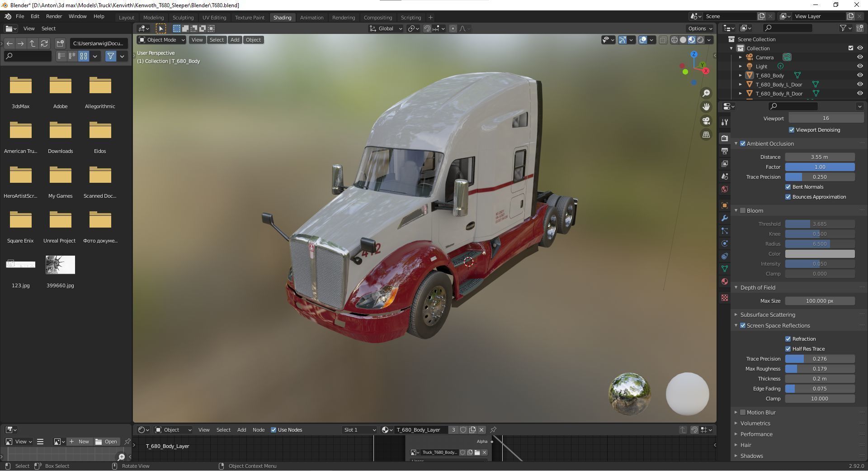Viewport: 868px width, 471px height.
Task: Open the Texture properties tab
Action: [725, 298]
